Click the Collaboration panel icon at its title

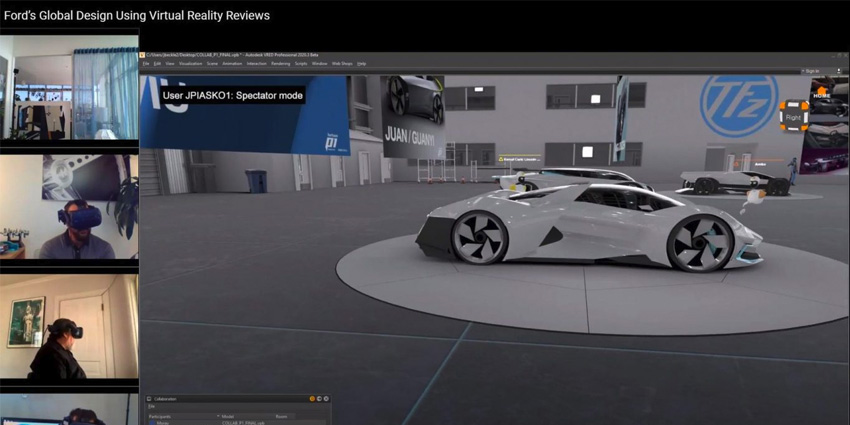pos(149,399)
